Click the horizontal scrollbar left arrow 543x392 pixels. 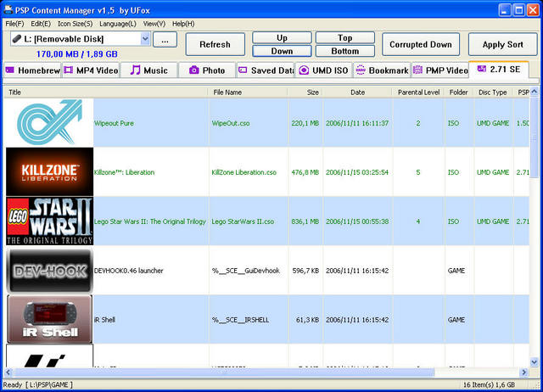click(8, 372)
